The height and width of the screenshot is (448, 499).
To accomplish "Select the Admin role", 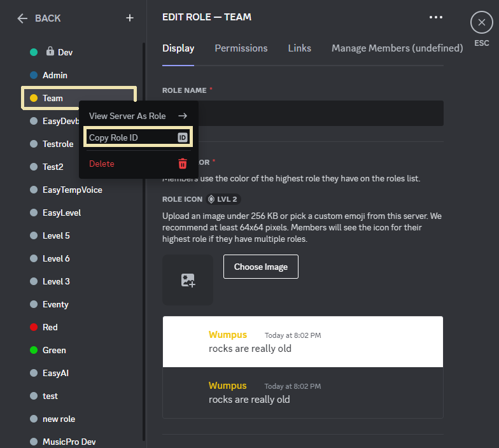I will click(79, 75).
